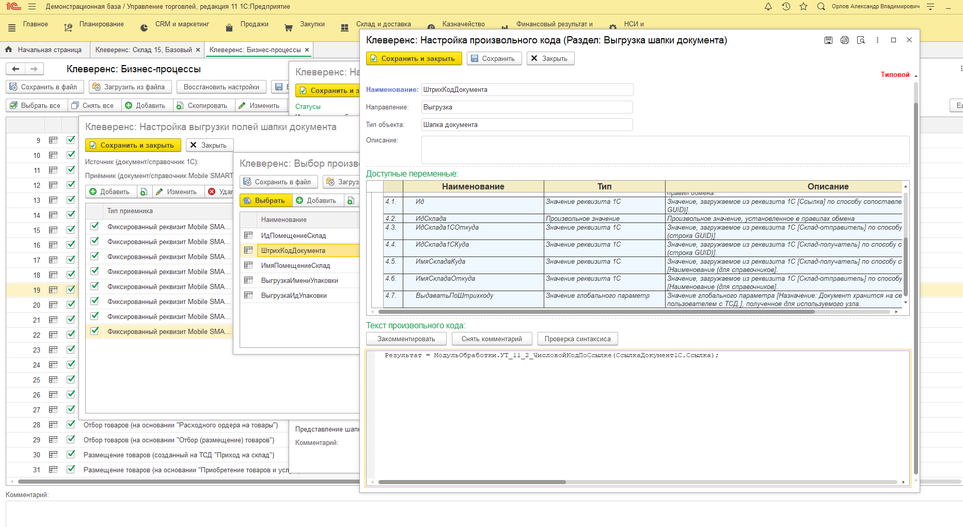Click the print icon in dialog header
The width and height of the screenshot is (963, 527).
click(844, 40)
